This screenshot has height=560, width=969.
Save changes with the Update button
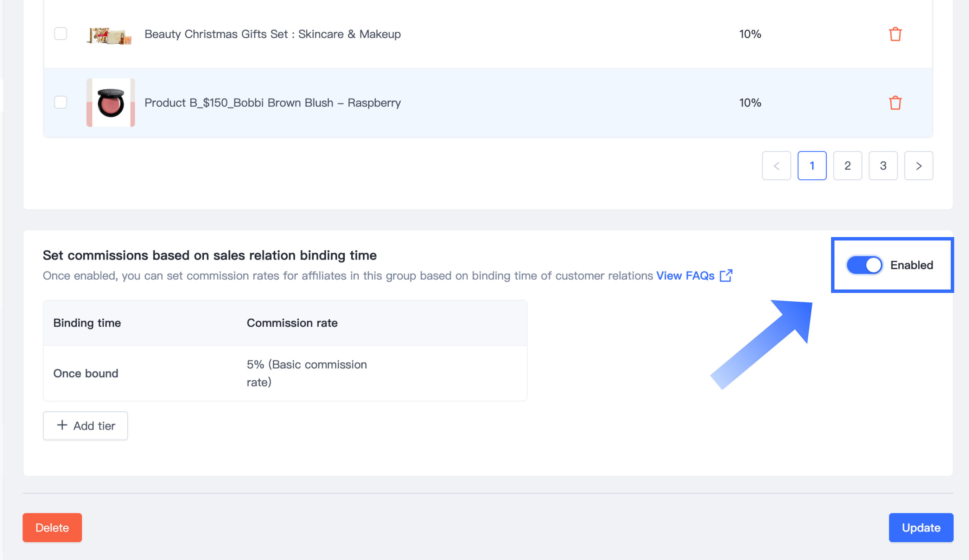(920, 527)
